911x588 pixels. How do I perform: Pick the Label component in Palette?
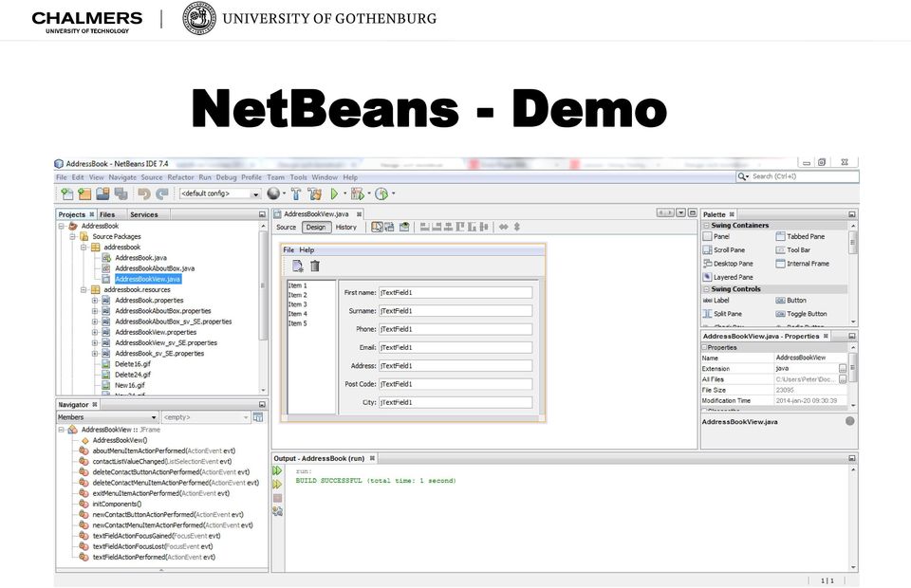click(716, 301)
